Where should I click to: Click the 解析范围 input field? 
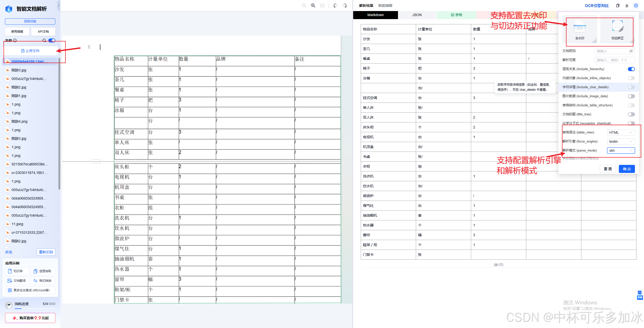click(x=615, y=60)
